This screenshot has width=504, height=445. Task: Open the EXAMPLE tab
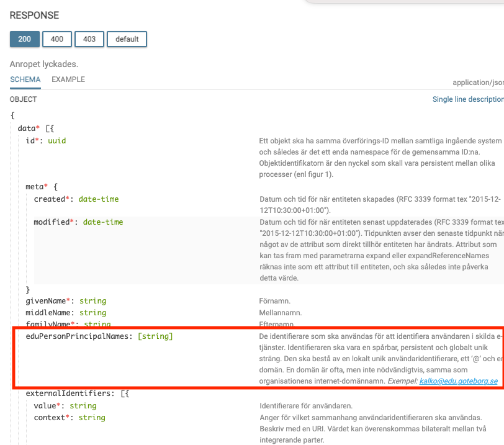click(68, 79)
